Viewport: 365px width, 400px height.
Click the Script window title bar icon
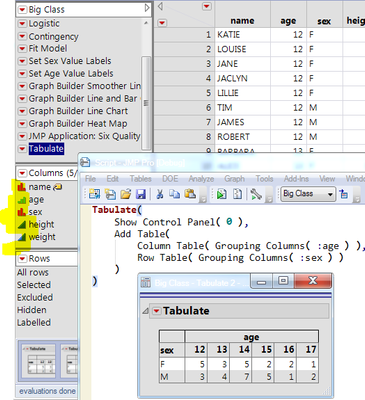(85, 162)
